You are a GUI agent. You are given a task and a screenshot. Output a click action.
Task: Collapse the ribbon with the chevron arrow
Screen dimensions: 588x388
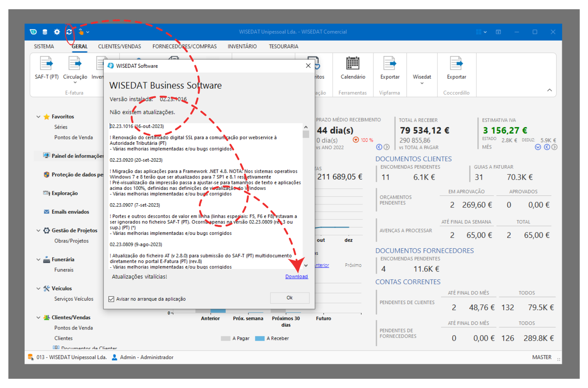550,90
